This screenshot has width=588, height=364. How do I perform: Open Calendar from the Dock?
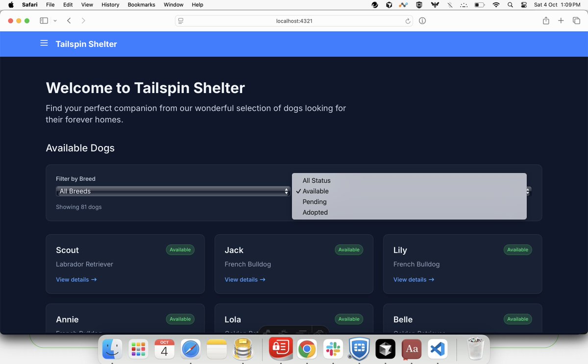(x=164, y=349)
